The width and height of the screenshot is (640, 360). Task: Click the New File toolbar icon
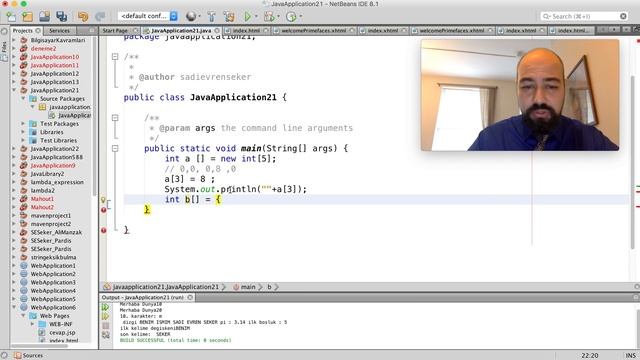(x=11, y=16)
